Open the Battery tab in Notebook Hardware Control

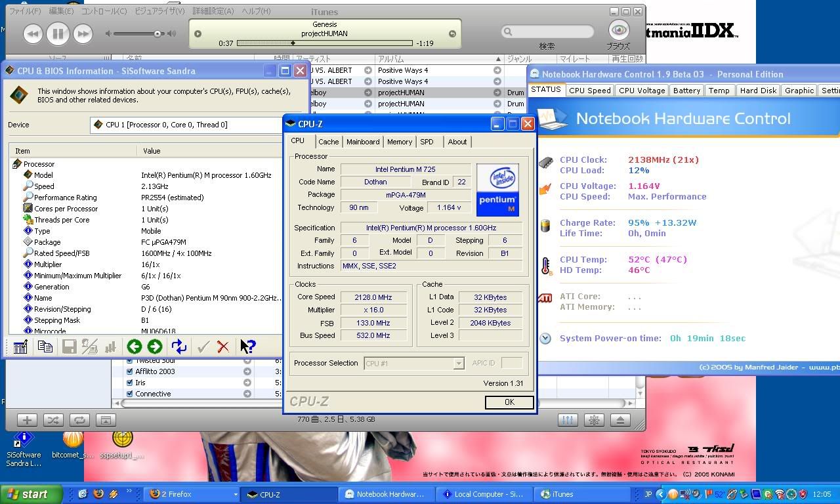686,91
